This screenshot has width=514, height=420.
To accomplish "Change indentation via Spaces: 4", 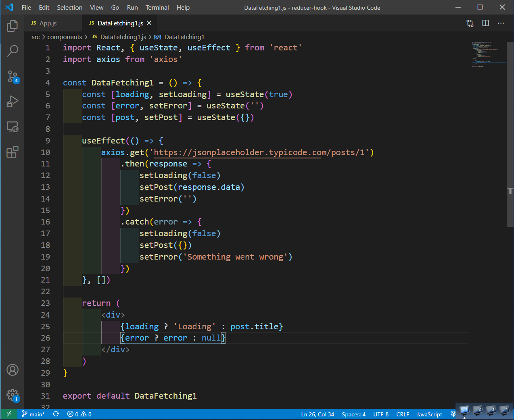I will [353, 414].
